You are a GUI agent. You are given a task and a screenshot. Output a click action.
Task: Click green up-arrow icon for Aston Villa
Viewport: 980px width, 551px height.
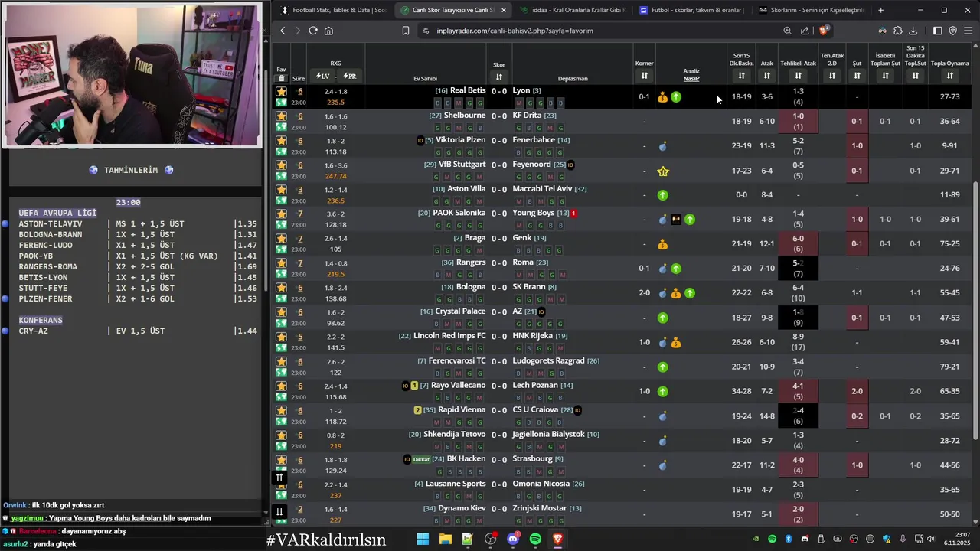[662, 195]
